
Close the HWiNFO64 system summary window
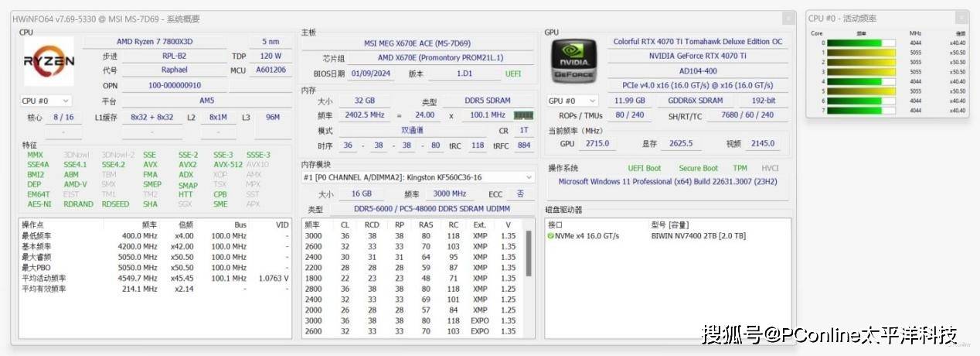(788, 18)
